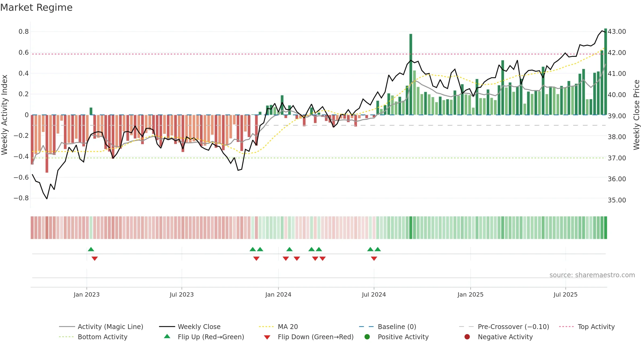Click the last Flip Down marker at Jul 2024

tap(374, 258)
